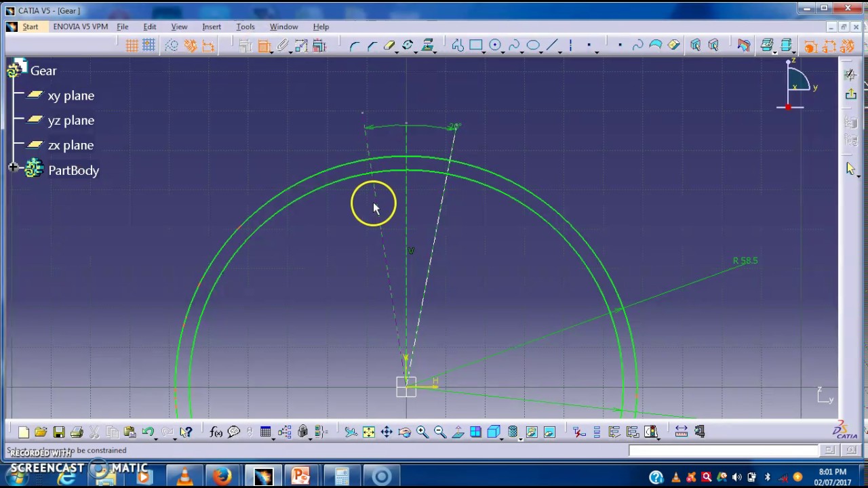Select the Constraint tool
Image resolution: width=868 pixels, height=488 pixels.
pos(264,45)
